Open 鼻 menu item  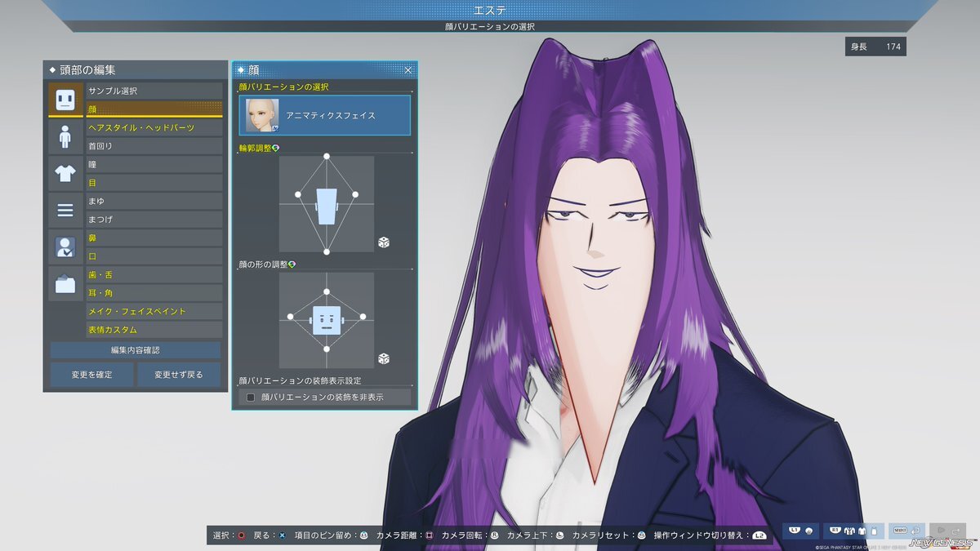(x=154, y=238)
